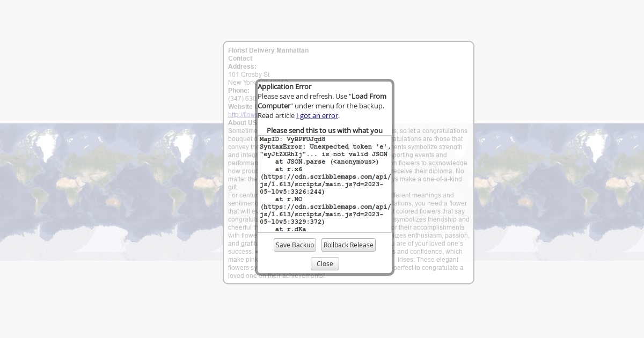Screen dimensions: 644x338
Task: Click the world map right of info panel
Action: (558, 193)
